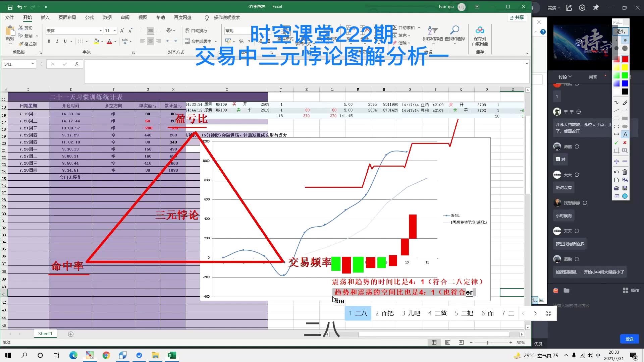Expand the font size dropdown field
The width and height of the screenshot is (644, 362).
coord(114,30)
